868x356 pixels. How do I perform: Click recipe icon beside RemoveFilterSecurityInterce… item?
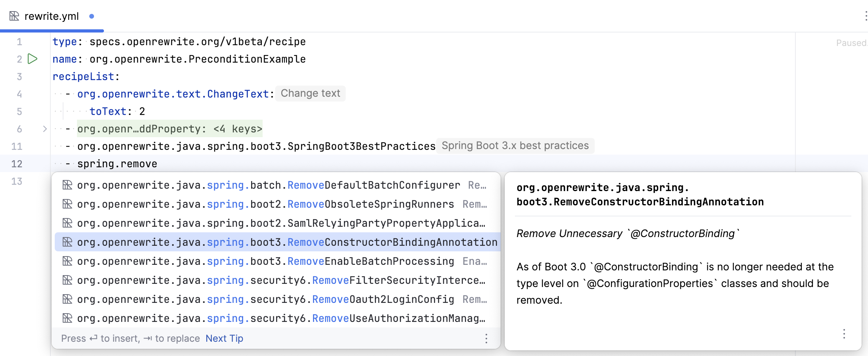[x=67, y=280]
